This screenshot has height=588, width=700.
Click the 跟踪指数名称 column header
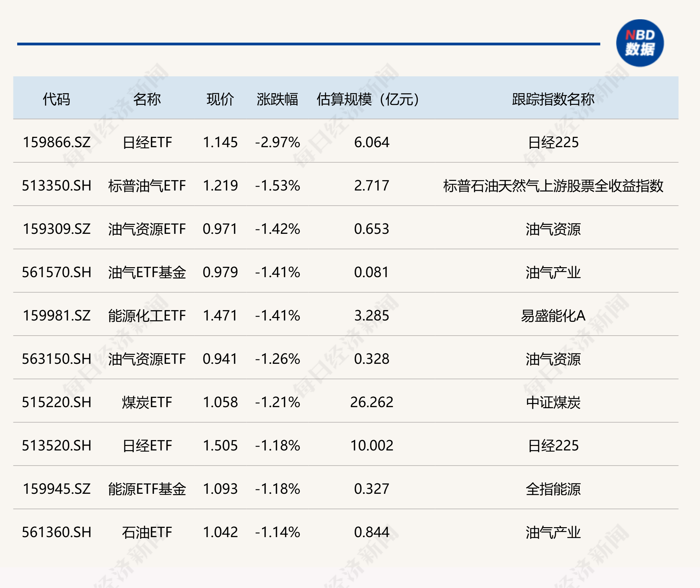(553, 99)
